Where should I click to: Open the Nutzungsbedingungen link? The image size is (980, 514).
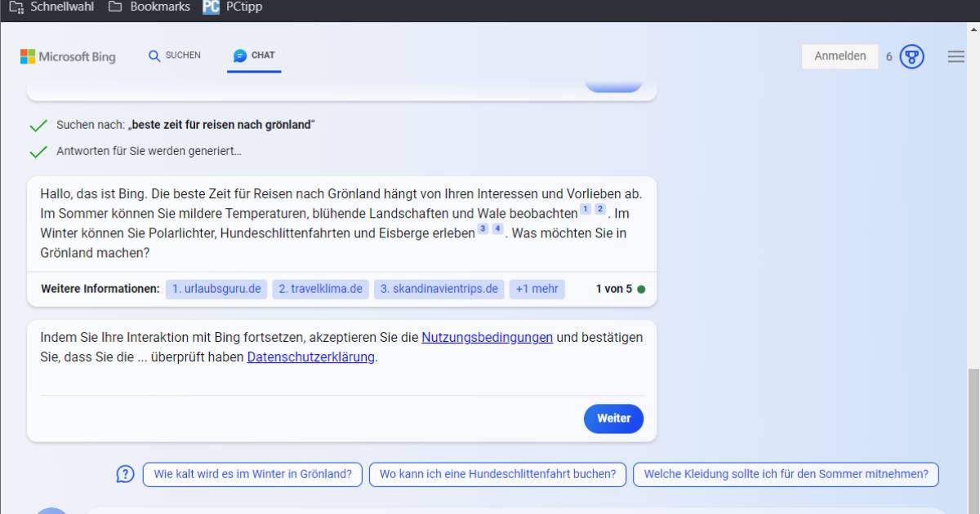pos(486,337)
